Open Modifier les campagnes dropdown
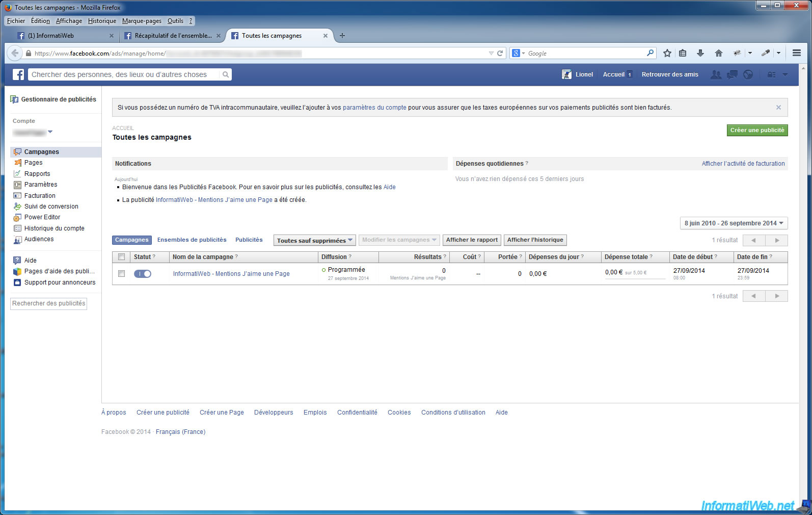This screenshot has width=812, height=515. [x=399, y=240]
